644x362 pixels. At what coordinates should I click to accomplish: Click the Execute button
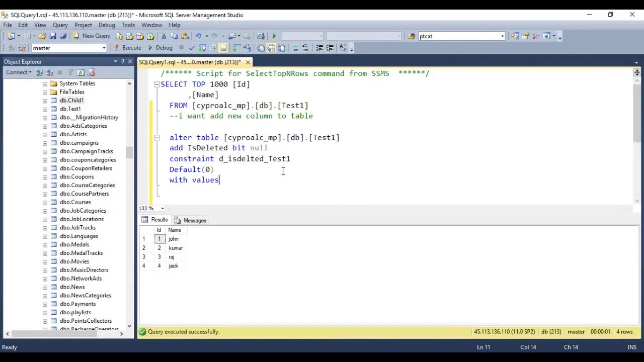[x=128, y=48]
